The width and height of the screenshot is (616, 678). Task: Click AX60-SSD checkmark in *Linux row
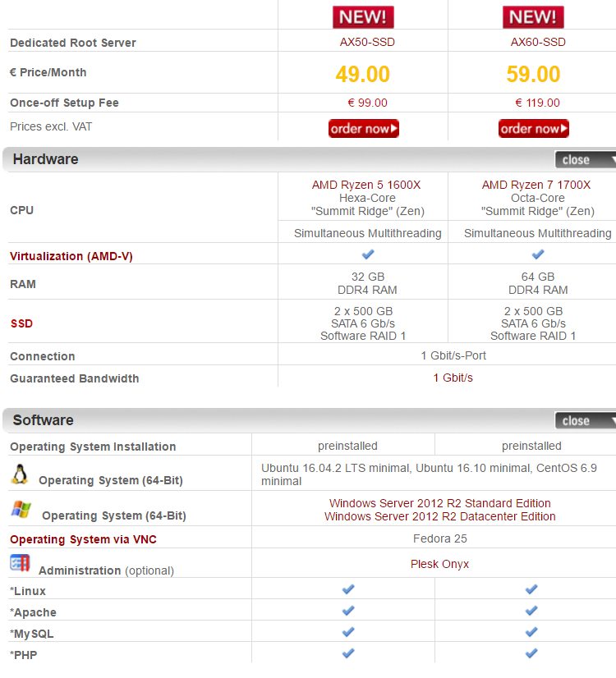tap(531, 589)
